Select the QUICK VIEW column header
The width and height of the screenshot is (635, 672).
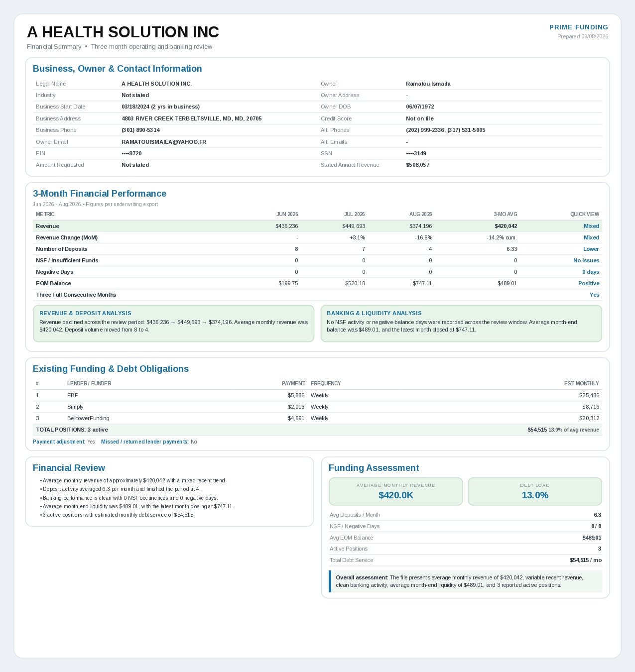click(585, 214)
